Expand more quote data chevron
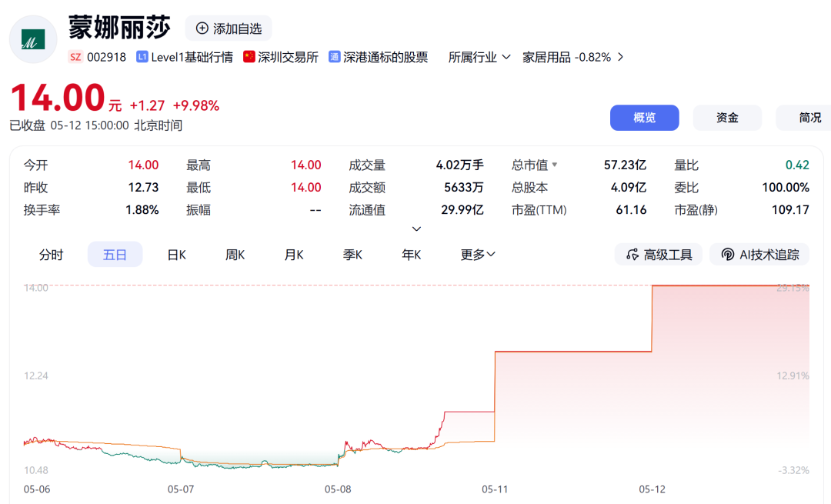 [x=416, y=229]
